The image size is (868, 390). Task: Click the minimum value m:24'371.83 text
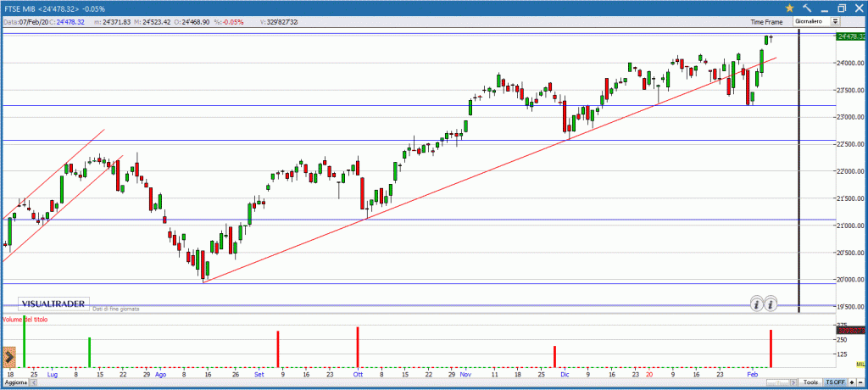(x=113, y=22)
